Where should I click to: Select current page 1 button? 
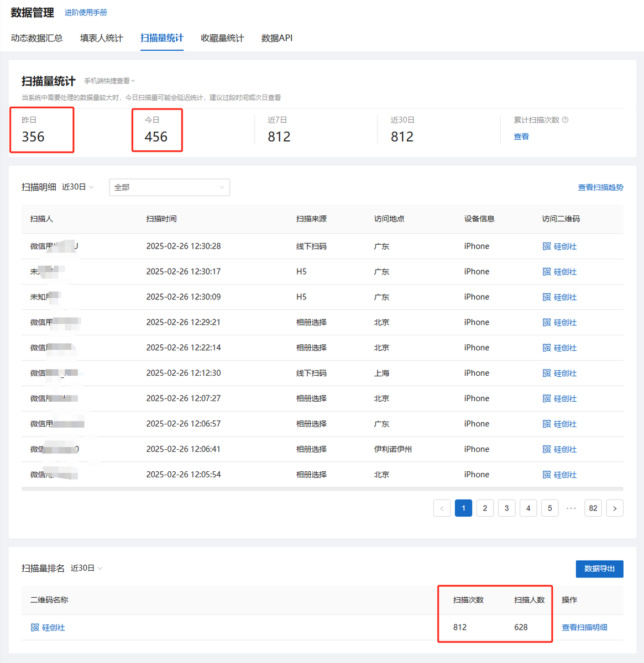(463, 508)
